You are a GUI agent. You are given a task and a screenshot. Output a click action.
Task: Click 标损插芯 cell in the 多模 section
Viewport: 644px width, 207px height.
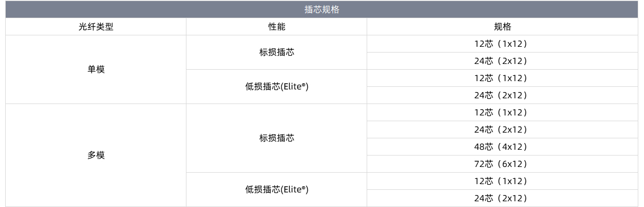point(277,138)
